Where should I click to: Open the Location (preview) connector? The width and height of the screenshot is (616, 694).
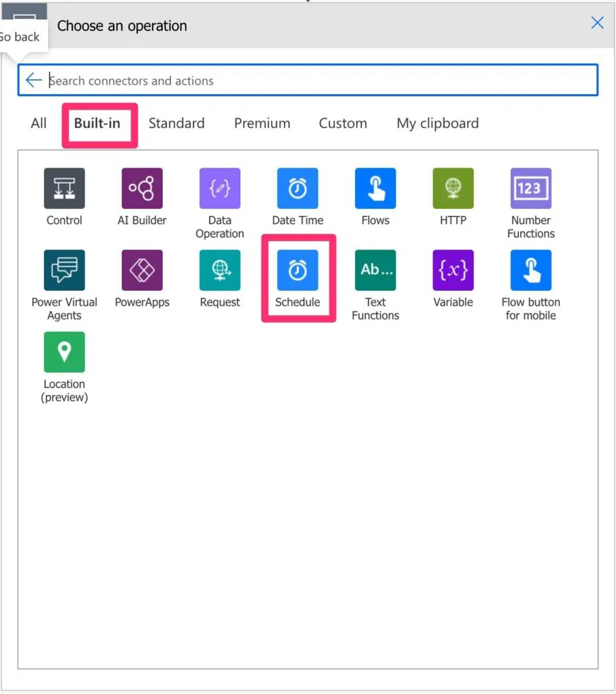[x=64, y=352]
